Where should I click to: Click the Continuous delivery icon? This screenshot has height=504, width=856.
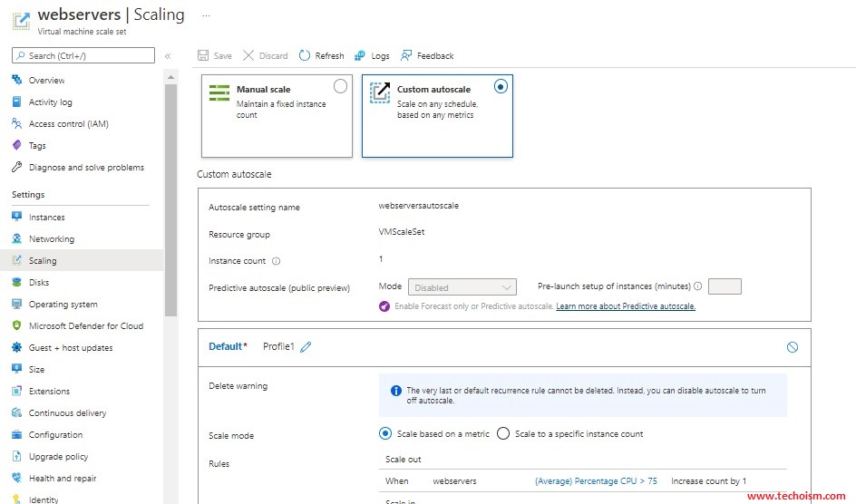click(17, 412)
